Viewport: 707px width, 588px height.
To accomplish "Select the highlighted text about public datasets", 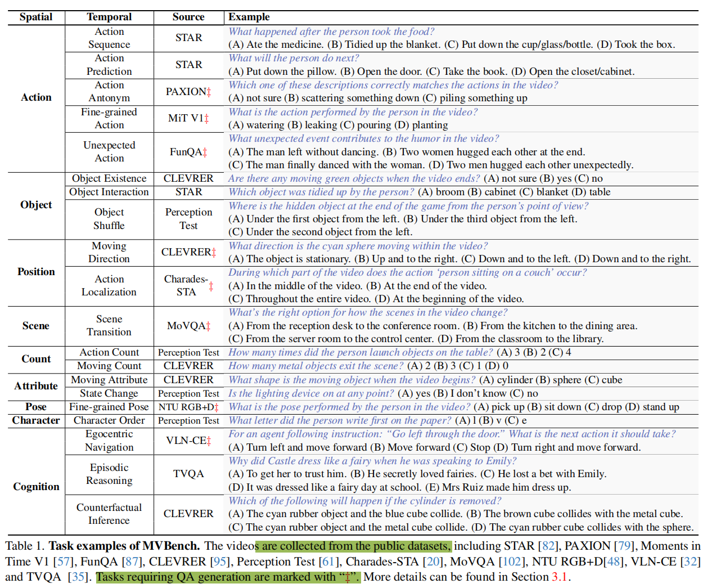I will tap(353, 546).
